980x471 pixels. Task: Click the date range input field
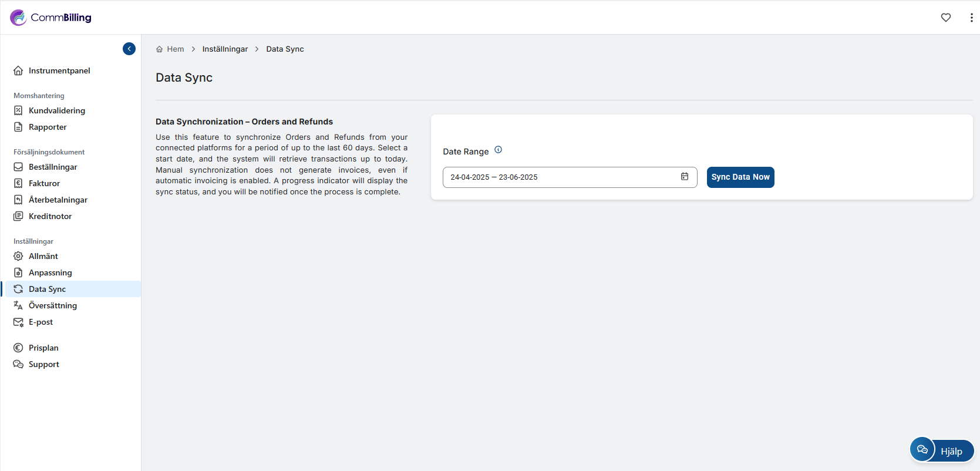(558, 177)
